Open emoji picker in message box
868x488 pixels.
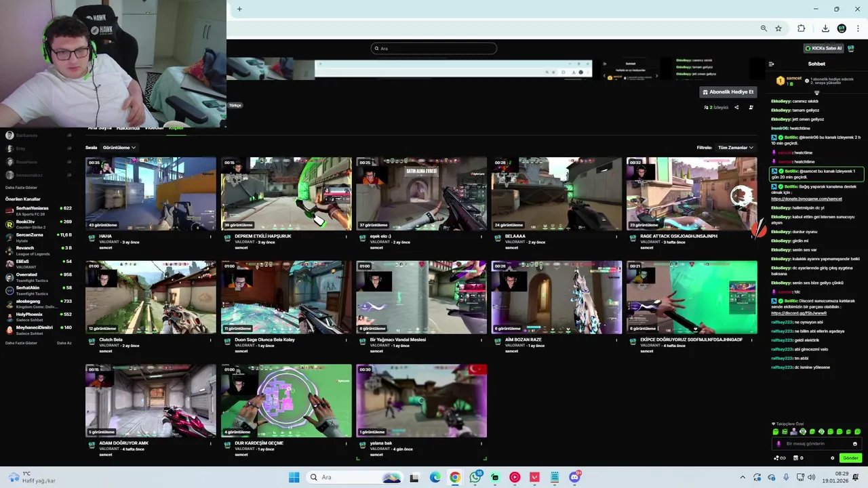(855, 444)
